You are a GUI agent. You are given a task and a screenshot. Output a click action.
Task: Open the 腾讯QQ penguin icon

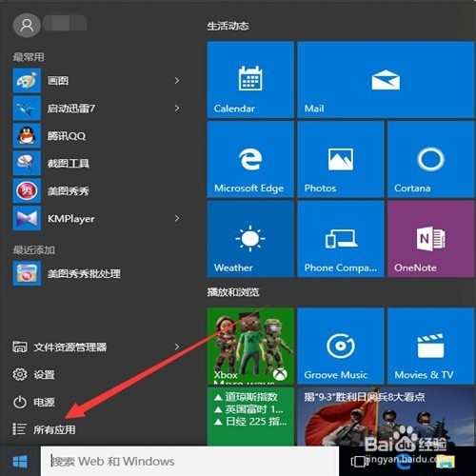[x=27, y=136]
